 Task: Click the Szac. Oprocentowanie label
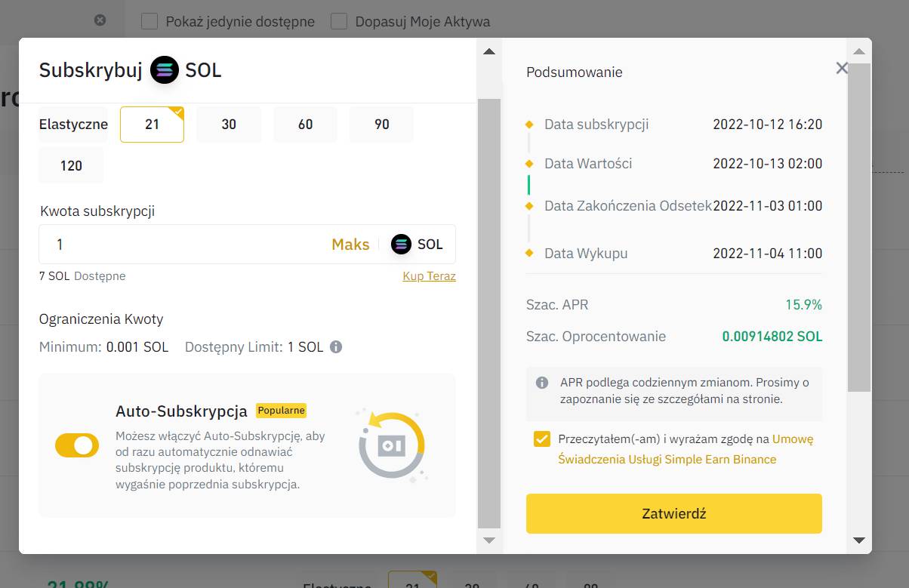click(x=596, y=337)
